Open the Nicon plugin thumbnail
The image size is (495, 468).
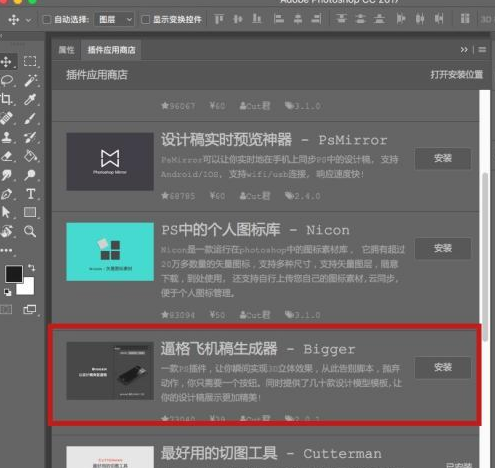pyautogui.click(x=110, y=252)
